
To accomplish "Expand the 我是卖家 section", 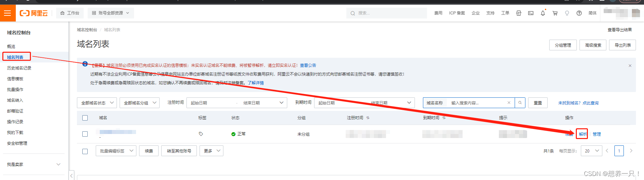I will click(34, 164).
